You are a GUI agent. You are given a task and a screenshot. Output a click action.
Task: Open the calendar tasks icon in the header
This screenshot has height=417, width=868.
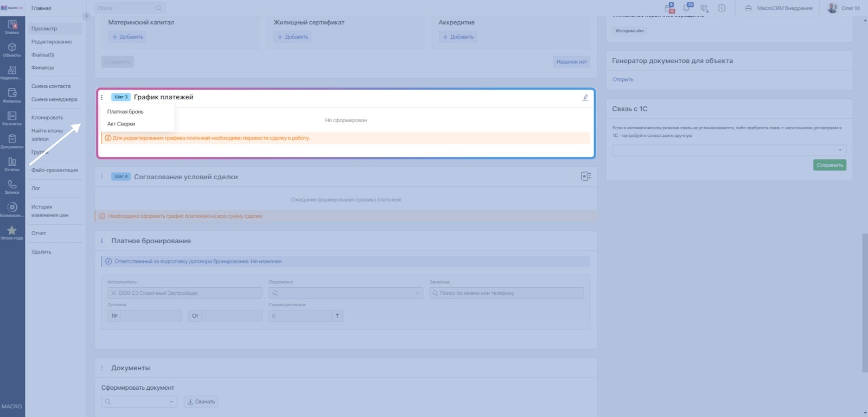[669, 8]
